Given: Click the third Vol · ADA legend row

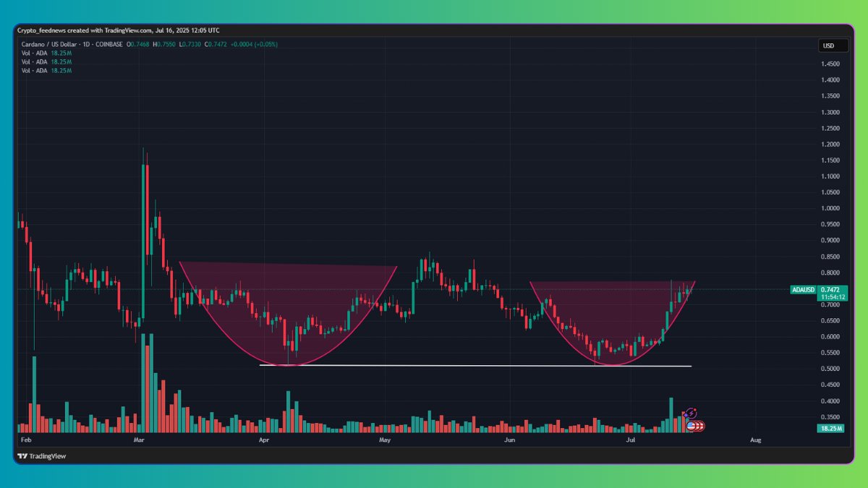Looking at the screenshot, I should [x=36, y=70].
